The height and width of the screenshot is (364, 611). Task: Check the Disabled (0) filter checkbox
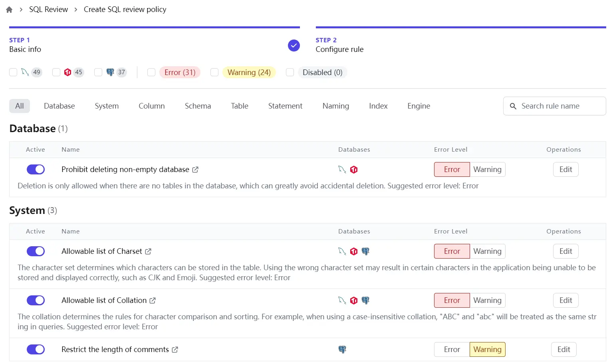pyautogui.click(x=290, y=72)
